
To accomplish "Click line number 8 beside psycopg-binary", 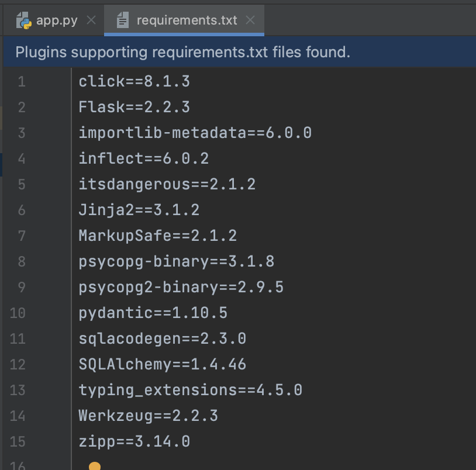I will coord(21,261).
